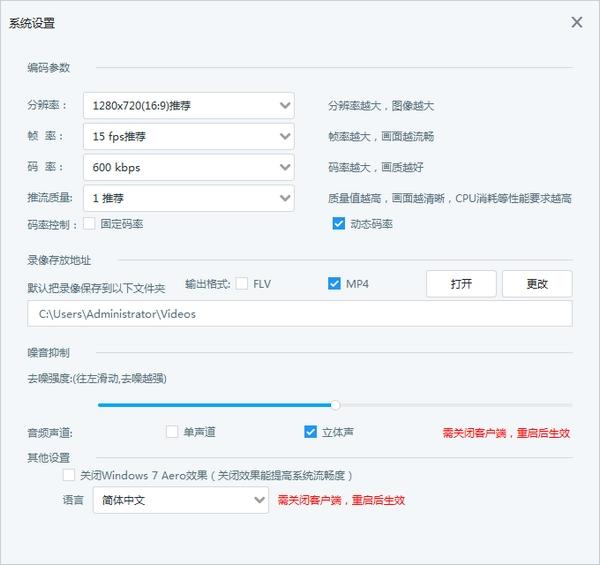Click the recording folder path field
600x565 pixels.
(299, 314)
